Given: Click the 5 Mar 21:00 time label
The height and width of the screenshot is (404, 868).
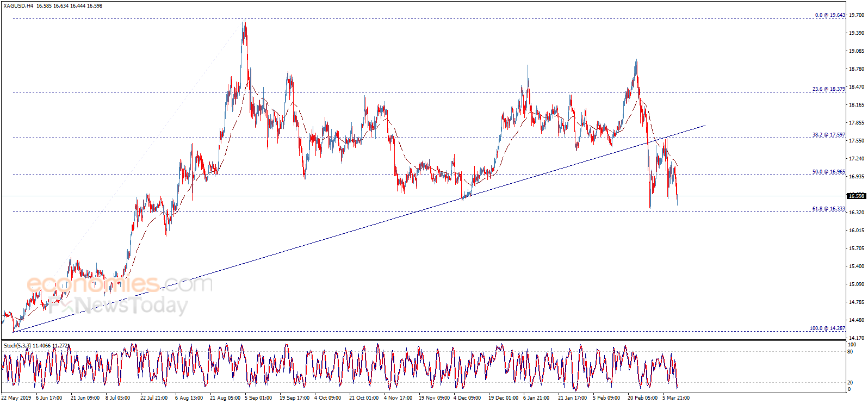Looking at the screenshot, I should (x=676, y=398).
